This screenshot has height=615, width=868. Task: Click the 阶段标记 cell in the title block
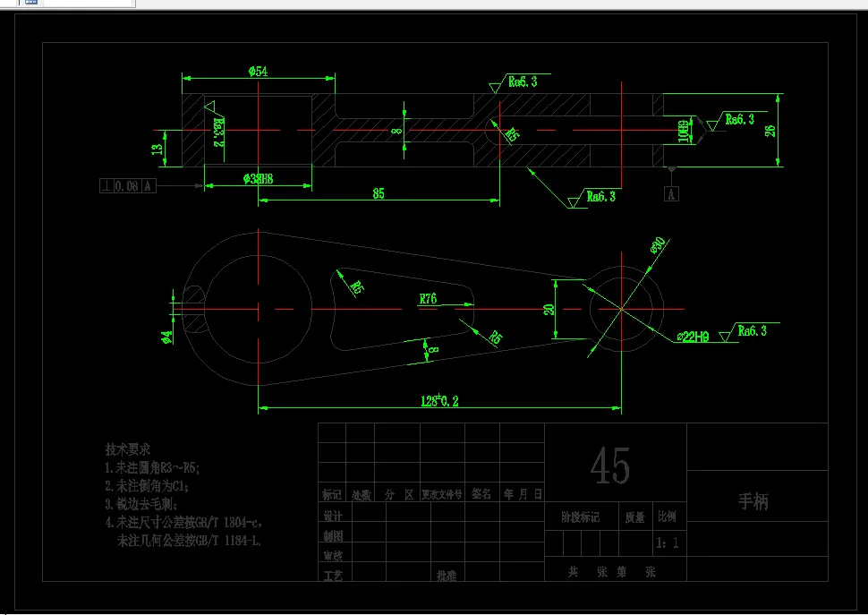pyautogui.click(x=583, y=517)
